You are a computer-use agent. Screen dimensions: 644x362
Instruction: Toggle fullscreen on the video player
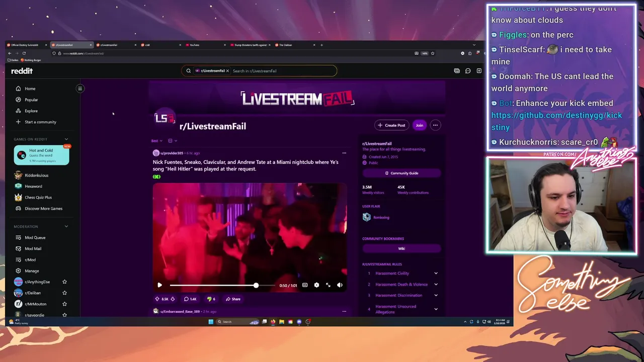(x=328, y=285)
